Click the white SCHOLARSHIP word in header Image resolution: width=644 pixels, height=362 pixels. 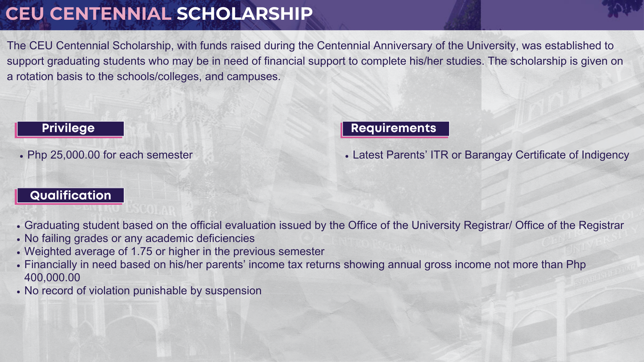245,14
